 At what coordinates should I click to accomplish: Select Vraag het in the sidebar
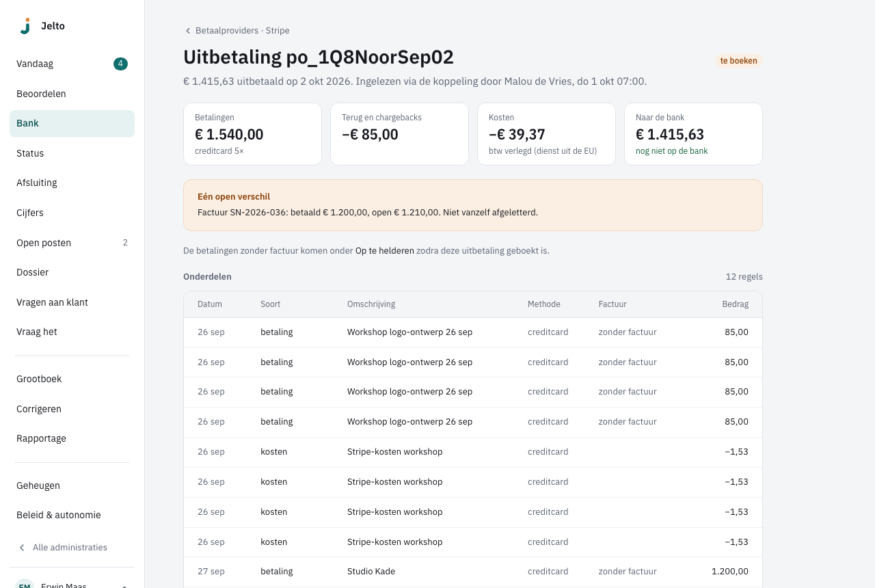[72, 332]
